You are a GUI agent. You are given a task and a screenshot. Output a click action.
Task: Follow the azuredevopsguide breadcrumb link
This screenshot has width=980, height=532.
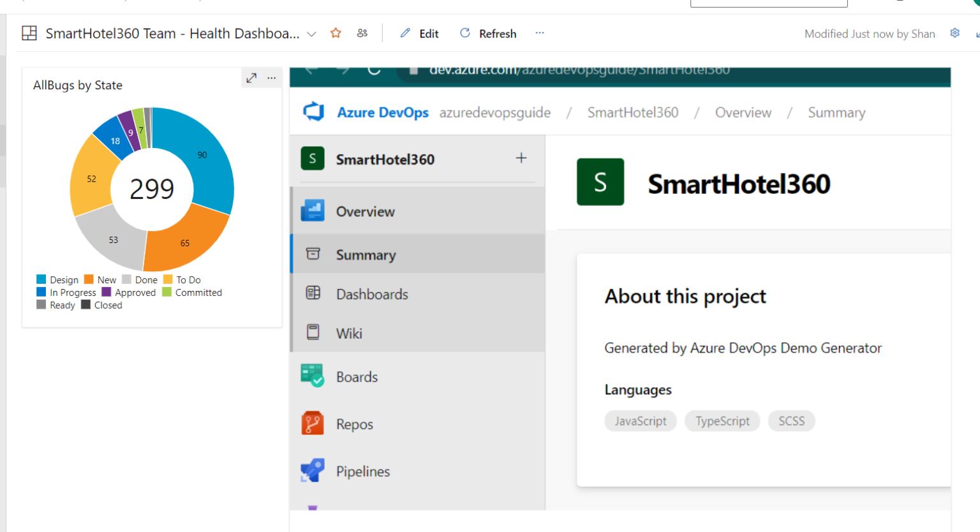(495, 113)
